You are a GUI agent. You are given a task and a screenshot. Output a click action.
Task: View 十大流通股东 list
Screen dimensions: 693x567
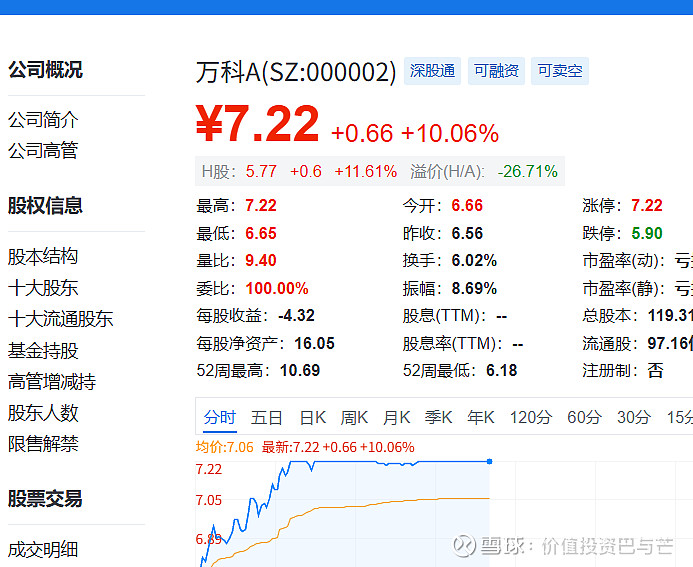[61, 319]
